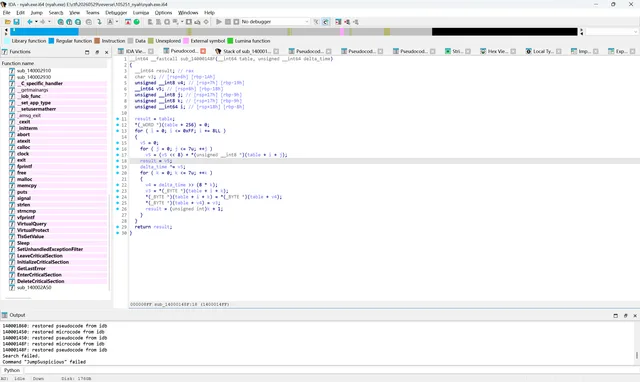Screen dimensions: 640x382
Task: Open the Debugger menu
Action: [x=116, y=13]
